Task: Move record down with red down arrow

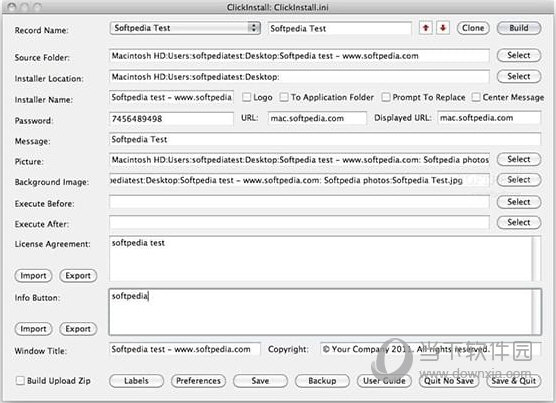Action: (x=443, y=28)
